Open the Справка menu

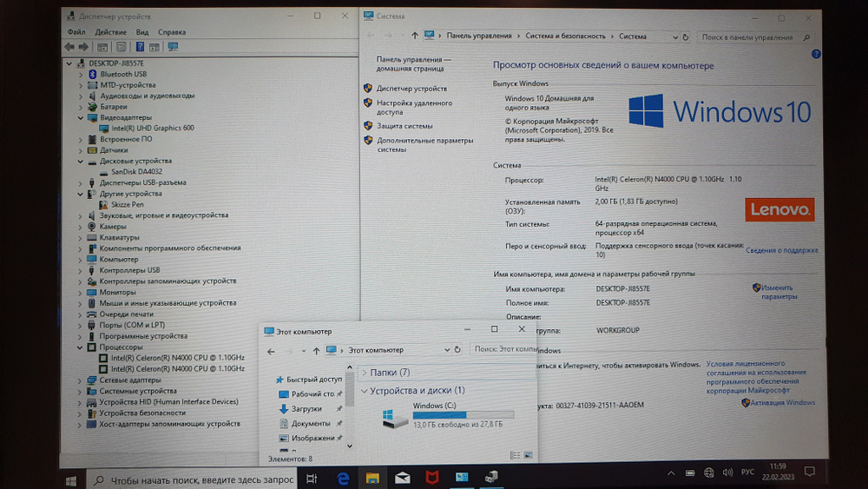(x=172, y=32)
